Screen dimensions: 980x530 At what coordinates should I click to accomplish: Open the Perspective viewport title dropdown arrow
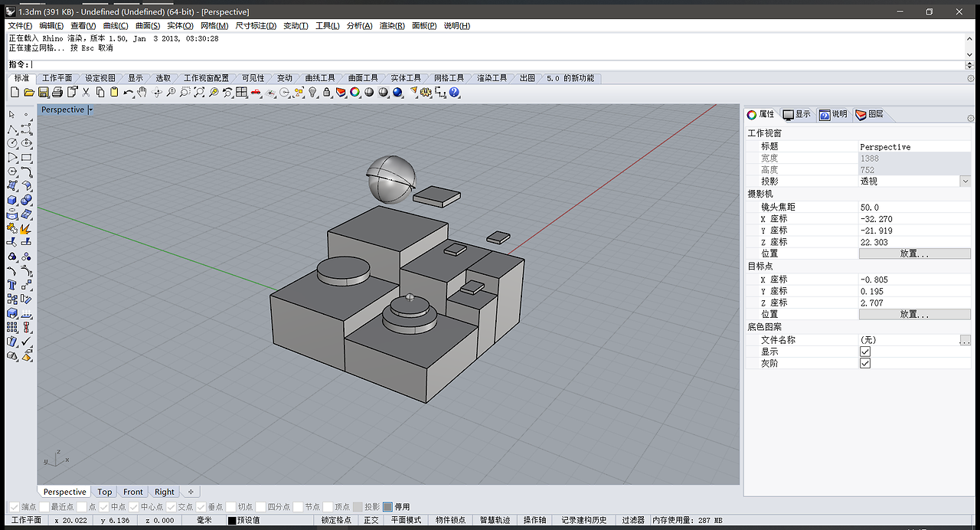click(x=90, y=110)
